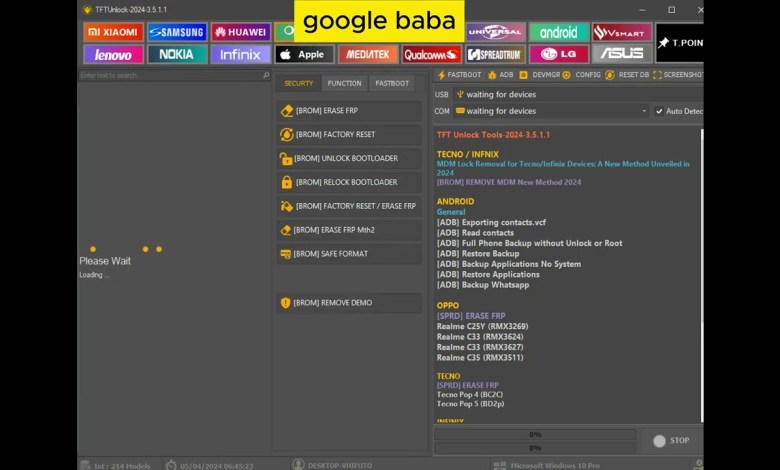Click [BROM] ERASE FRP button
Image resolution: width=780 pixels, height=470 pixels.
349,110
